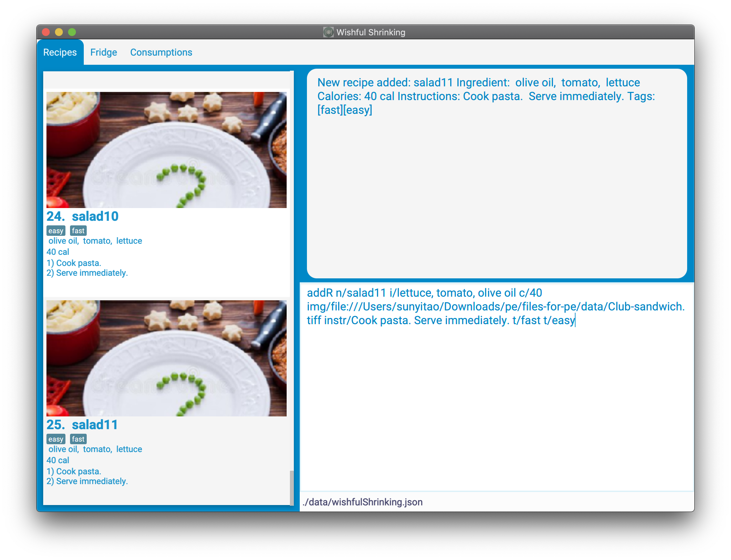Click the easy tag on salad10

click(54, 230)
